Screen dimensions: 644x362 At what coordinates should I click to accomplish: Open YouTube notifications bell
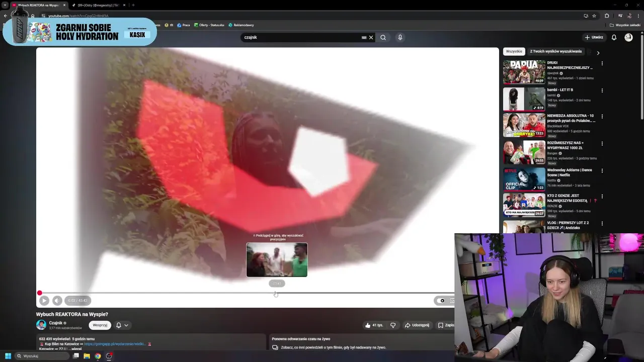[614, 37]
